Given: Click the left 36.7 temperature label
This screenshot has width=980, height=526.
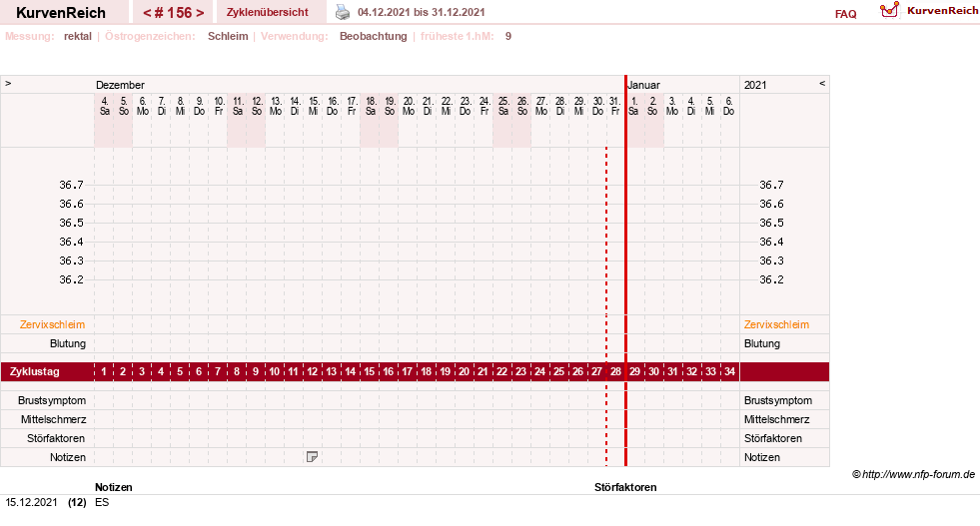Looking at the screenshot, I should click(71, 185).
